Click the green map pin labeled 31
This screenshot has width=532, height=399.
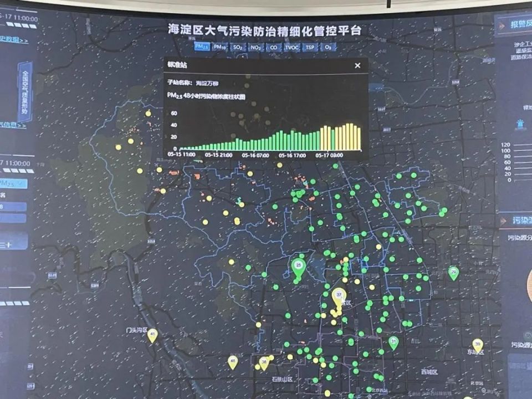point(393,343)
